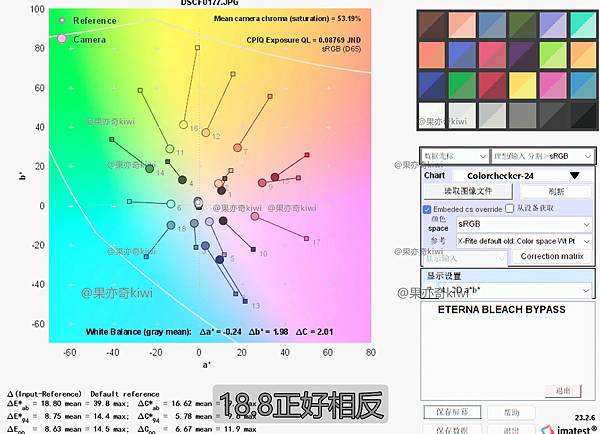Select orange yellow patch

583,55
